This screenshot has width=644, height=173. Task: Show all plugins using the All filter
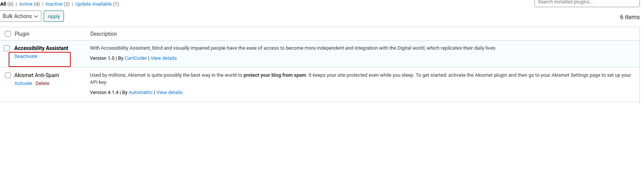tap(3, 4)
